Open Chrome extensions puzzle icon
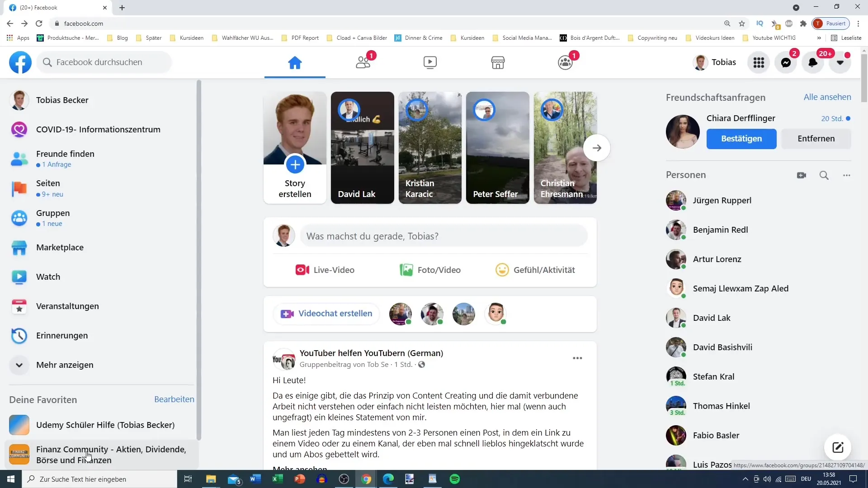The height and width of the screenshot is (488, 868). pos(803,23)
